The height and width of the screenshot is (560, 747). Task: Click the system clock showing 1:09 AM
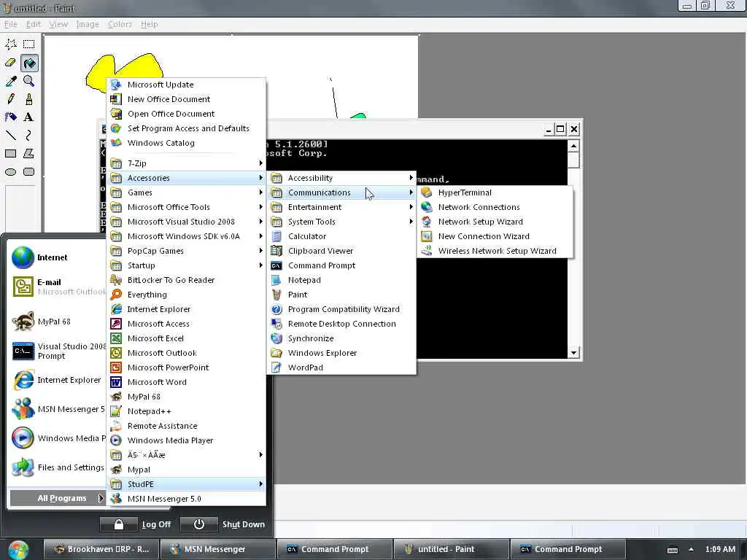point(720,549)
